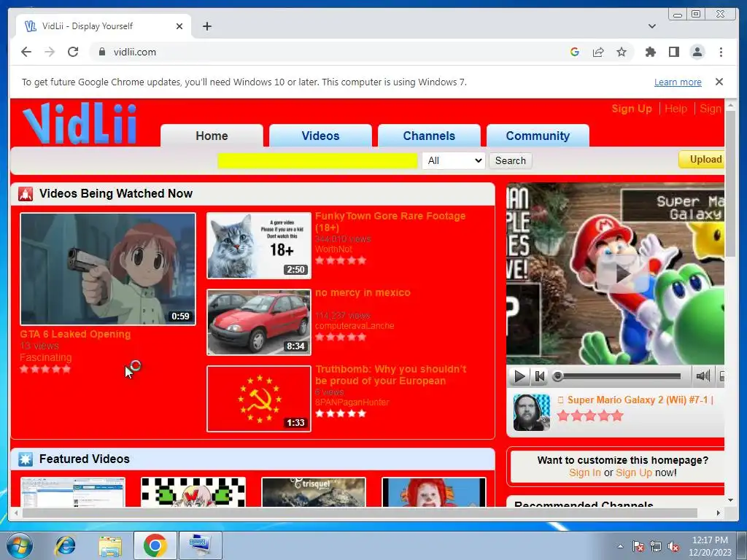Open GTA 6 Leaked Opening thumbnail
Viewport: 747px width, 560px height.
pyautogui.click(x=108, y=269)
